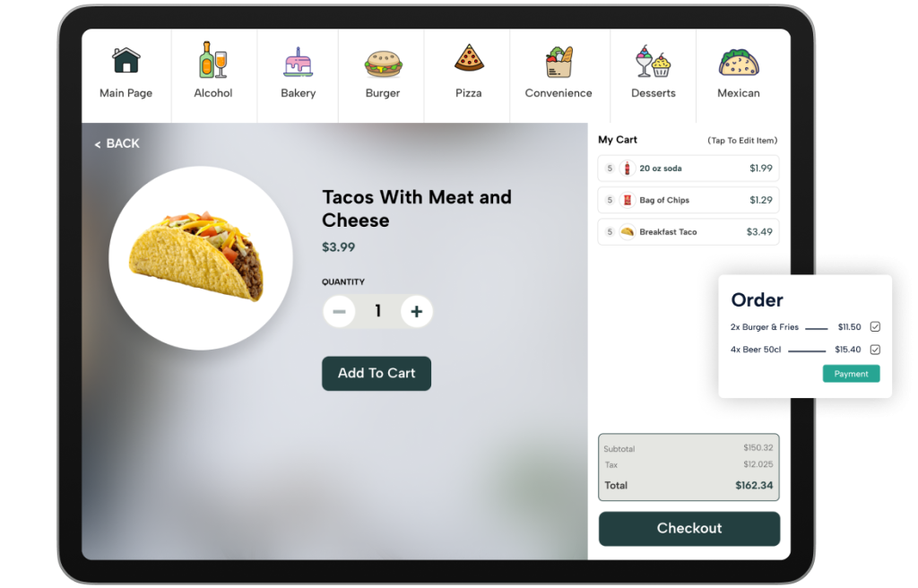The height and width of the screenshot is (588, 918).
Task: Select the Desserts ice cream icon
Action: [653, 62]
